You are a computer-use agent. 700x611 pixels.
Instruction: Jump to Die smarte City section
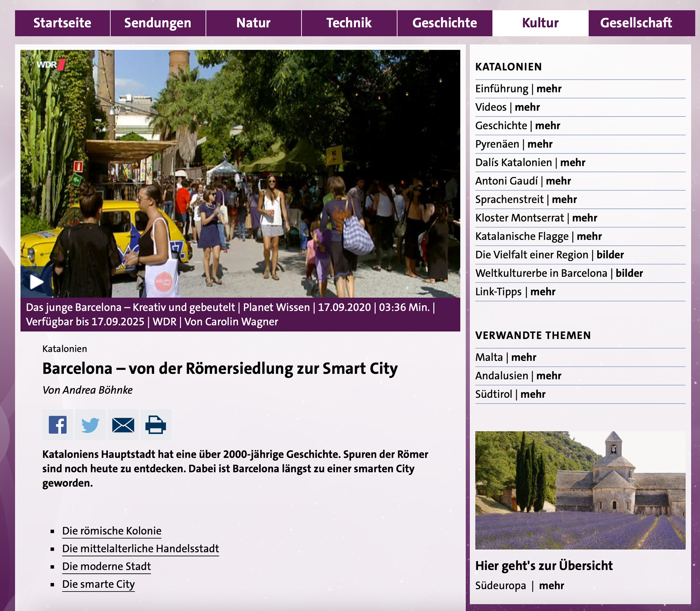pyautogui.click(x=98, y=584)
